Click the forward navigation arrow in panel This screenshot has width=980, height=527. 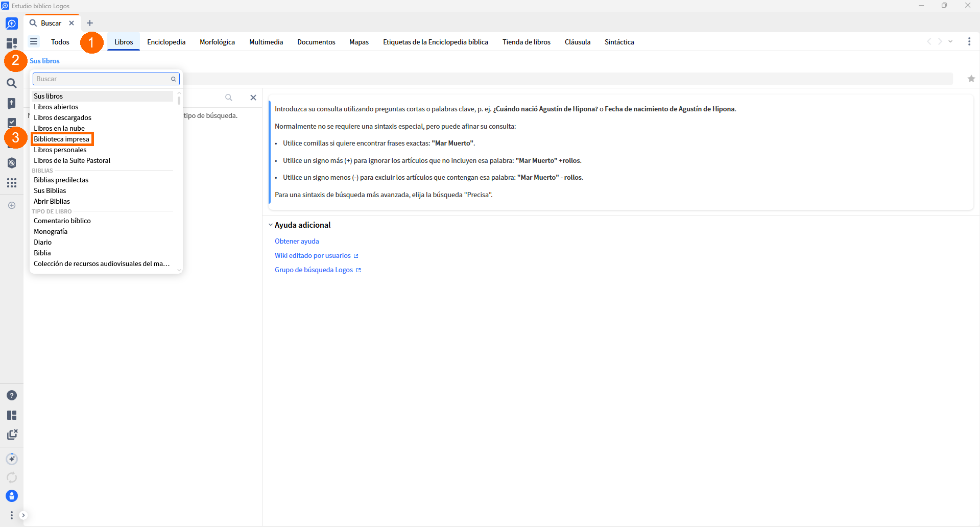(940, 42)
